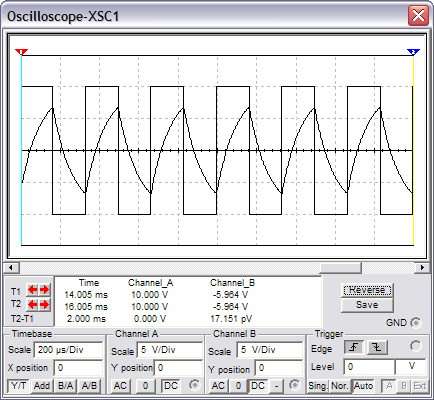
Task: Select falling edge trigger icon
Action: pyautogui.click(x=377, y=348)
